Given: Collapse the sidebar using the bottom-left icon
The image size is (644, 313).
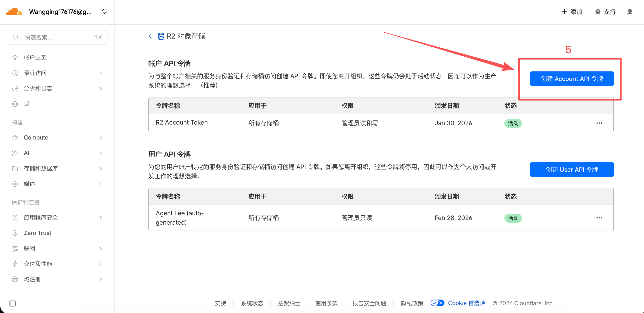Looking at the screenshot, I should coord(12,303).
